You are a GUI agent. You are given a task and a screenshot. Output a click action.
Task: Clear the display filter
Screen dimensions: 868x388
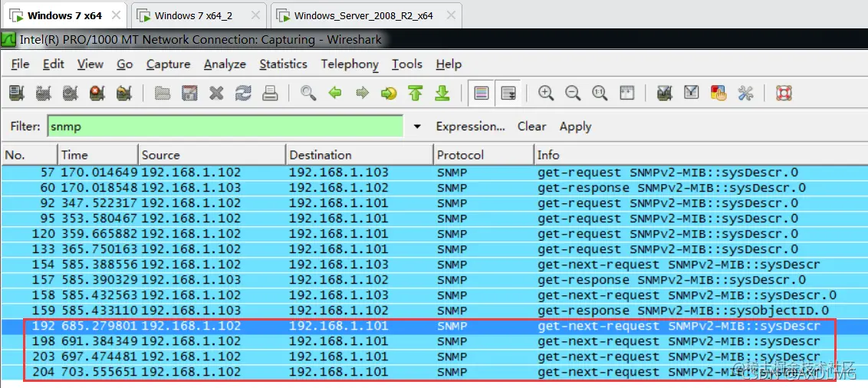532,127
